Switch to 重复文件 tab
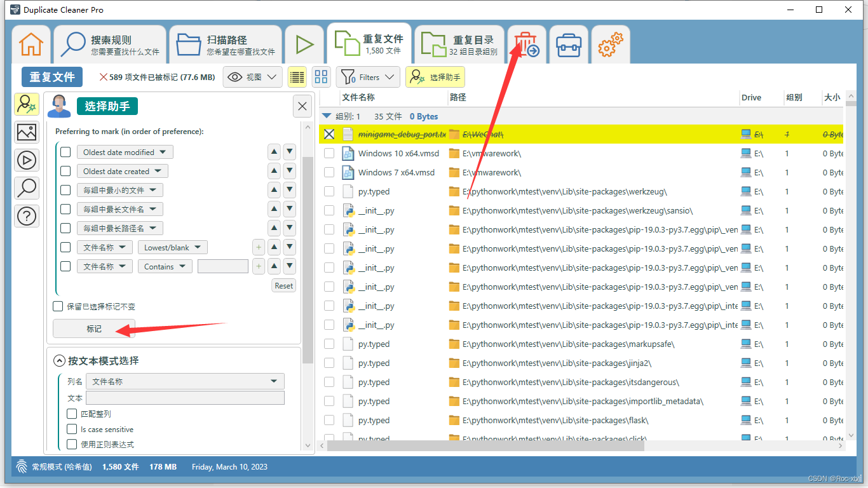This screenshot has width=868, height=488. (x=369, y=44)
